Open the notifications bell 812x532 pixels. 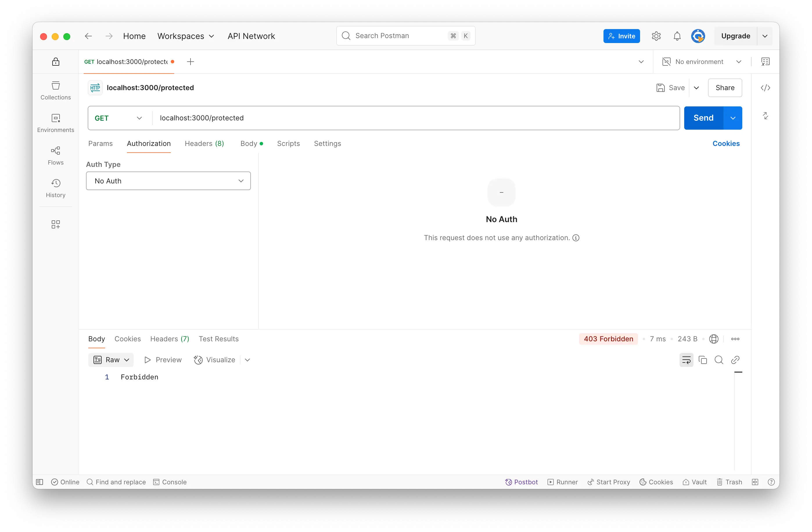tap(677, 36)
